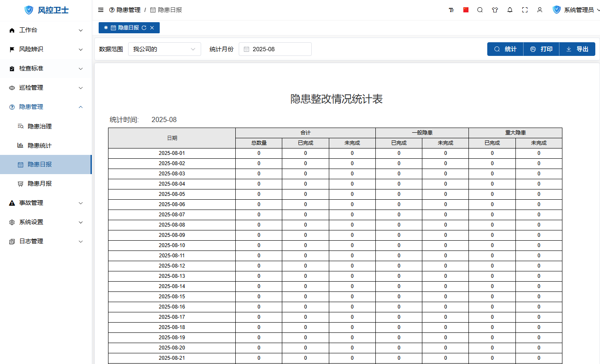This screenshot has height=364, width=600.
Task: Click the 统计月份 date field
Action: pyautogui.click(x=275, y=49)
